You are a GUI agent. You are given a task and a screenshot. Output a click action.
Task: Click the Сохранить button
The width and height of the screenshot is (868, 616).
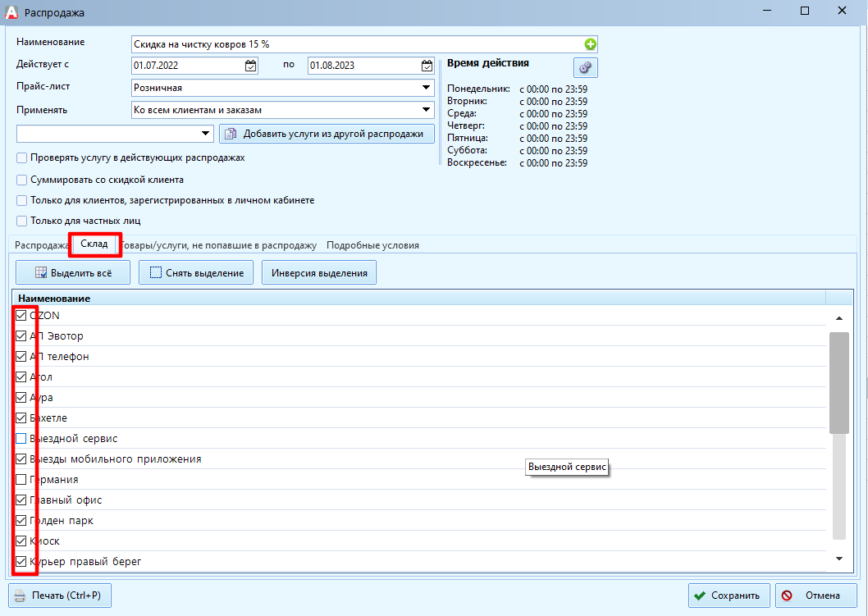coord(729,595)
